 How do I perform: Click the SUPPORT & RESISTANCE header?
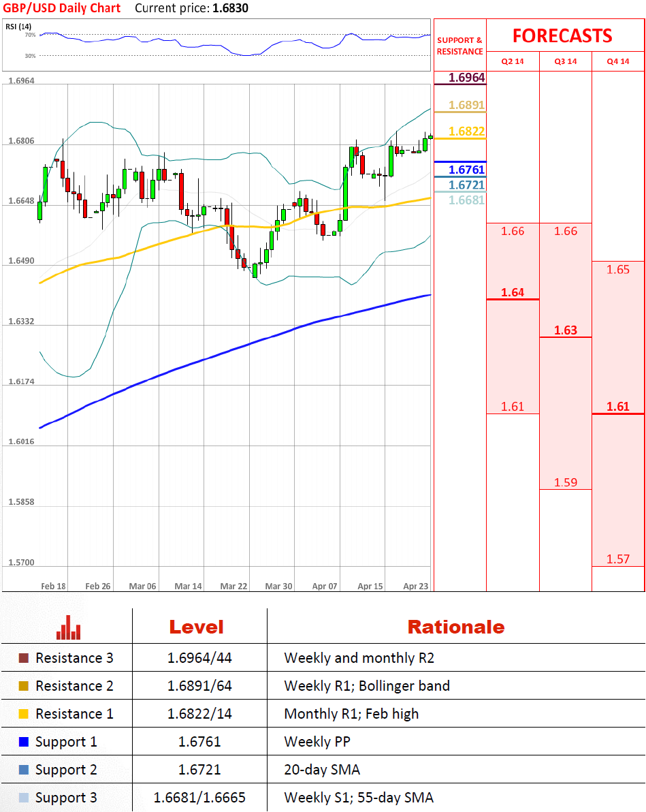point(459,46)
